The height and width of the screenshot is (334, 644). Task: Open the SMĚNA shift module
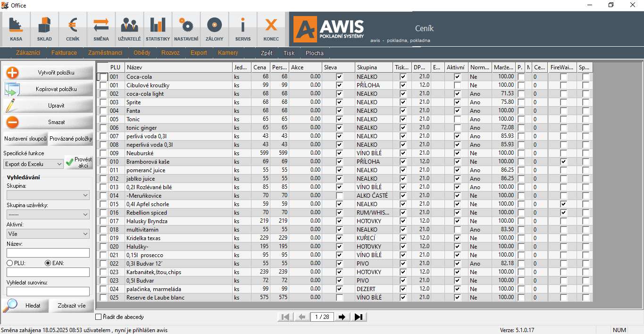point(101,29)
